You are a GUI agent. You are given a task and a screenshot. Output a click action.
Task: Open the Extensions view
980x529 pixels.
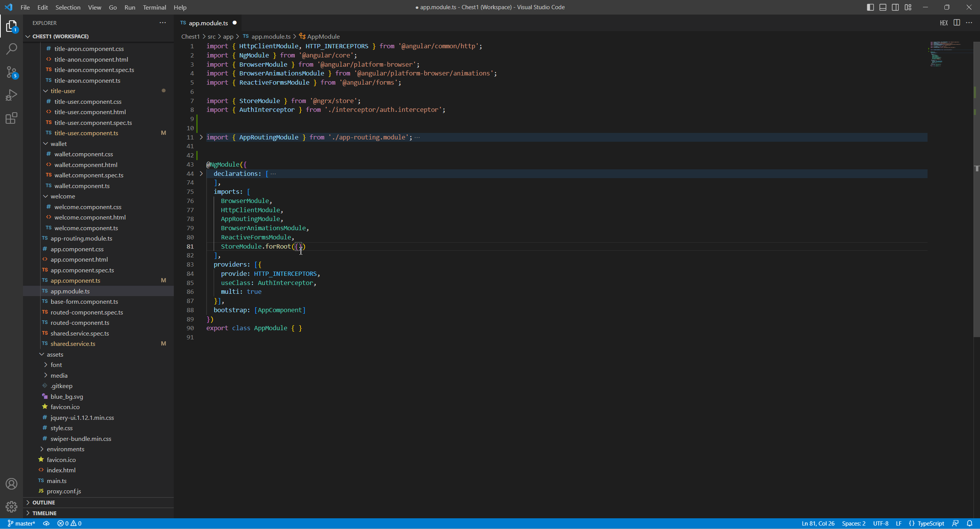point(11,118)
